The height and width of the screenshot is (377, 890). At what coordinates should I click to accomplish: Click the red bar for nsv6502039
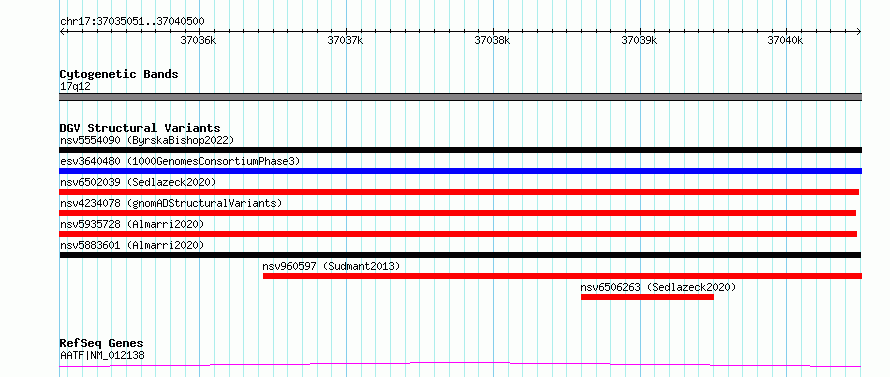459,192
